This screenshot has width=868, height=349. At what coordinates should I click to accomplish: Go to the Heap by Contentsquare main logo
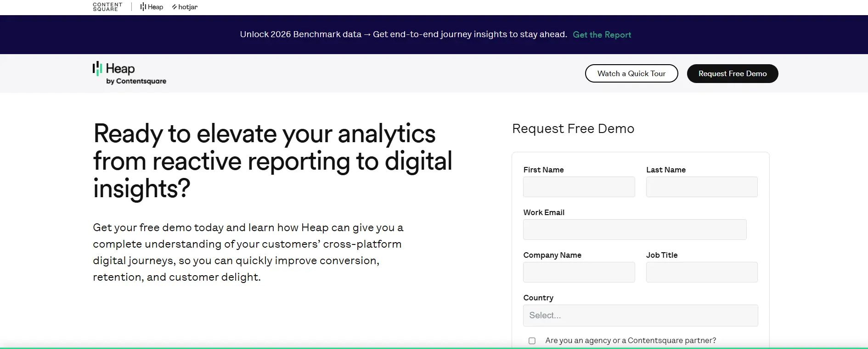click(130, 73)
